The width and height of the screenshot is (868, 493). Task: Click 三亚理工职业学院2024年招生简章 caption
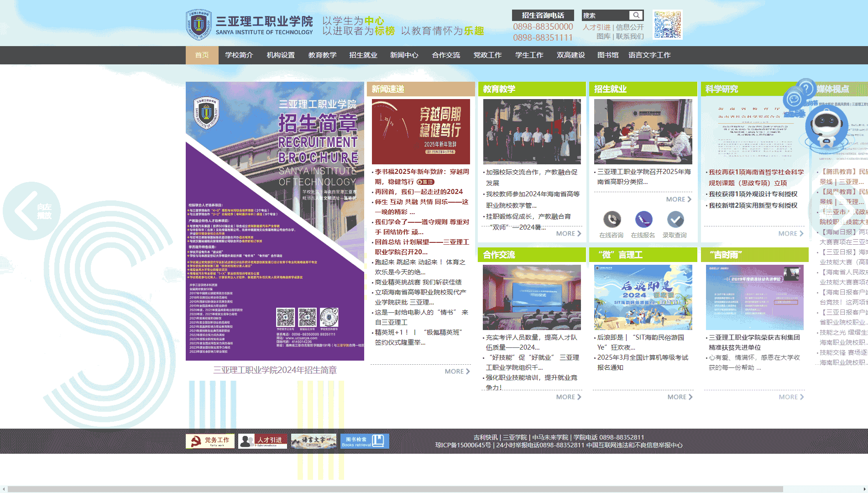275,370
